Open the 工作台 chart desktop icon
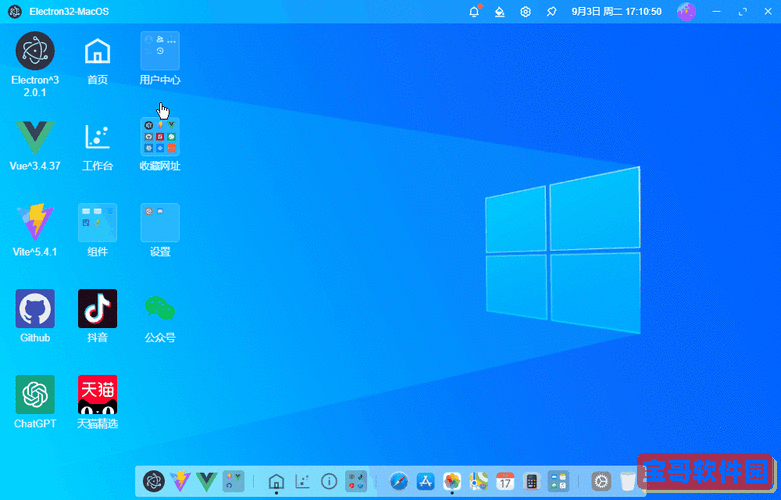 (x=98, y=137)
